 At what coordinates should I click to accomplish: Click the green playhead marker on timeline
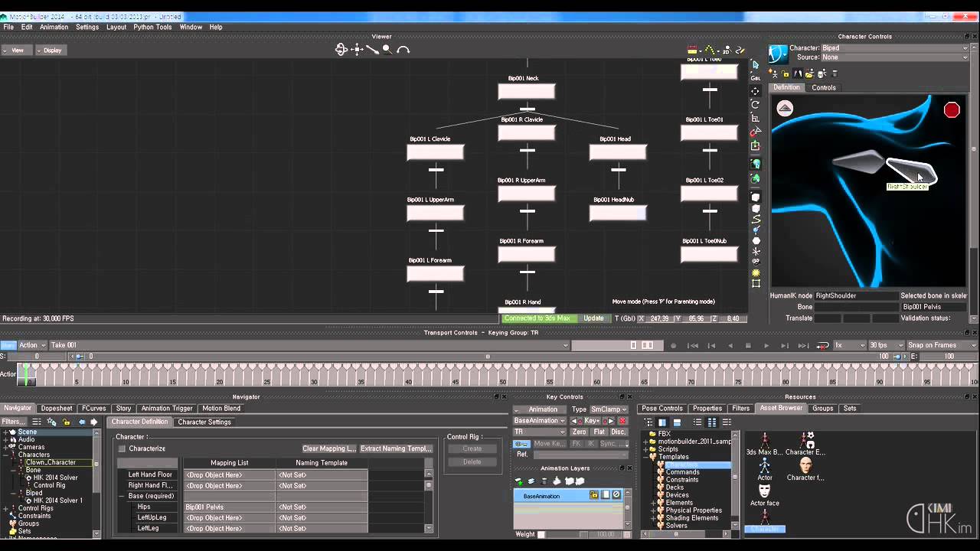coord(25,374)
